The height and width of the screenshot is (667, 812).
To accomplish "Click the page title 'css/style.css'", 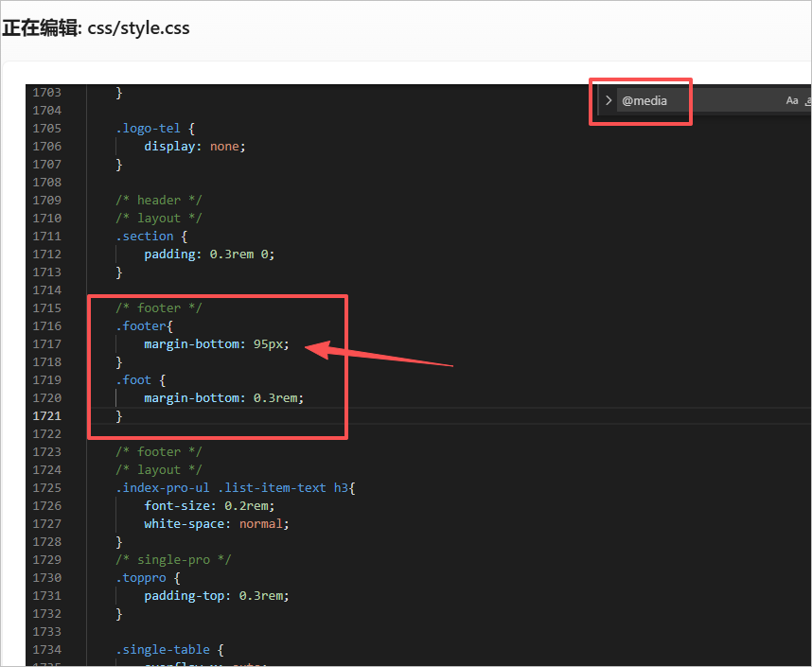I will [x=138, y=28].
